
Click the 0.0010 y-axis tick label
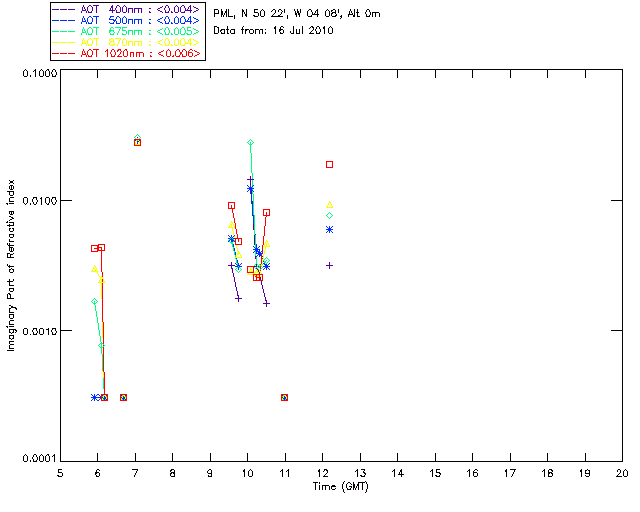[x=40, y=331]
